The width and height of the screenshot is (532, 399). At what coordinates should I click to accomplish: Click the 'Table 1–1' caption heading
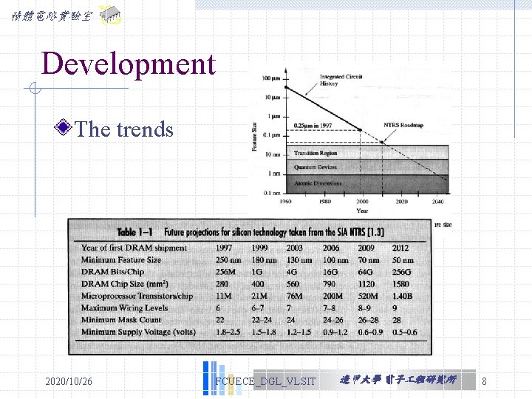[x=134, y=233]
